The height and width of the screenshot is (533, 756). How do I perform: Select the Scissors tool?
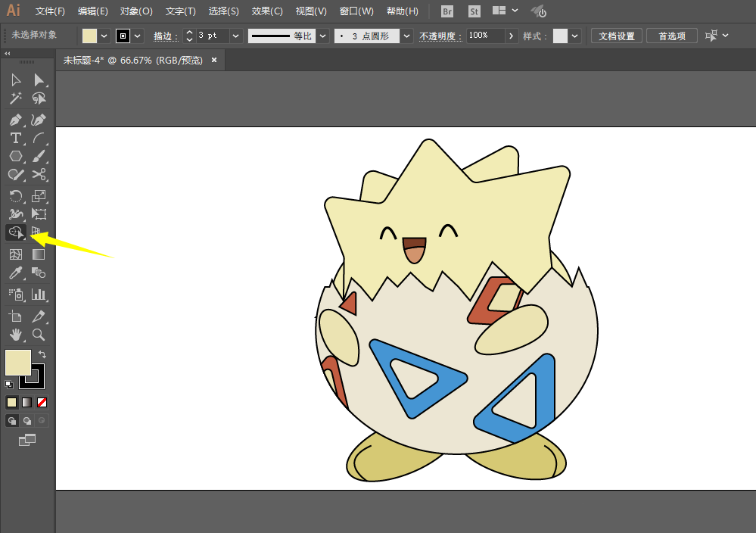(x=39, y=174)
